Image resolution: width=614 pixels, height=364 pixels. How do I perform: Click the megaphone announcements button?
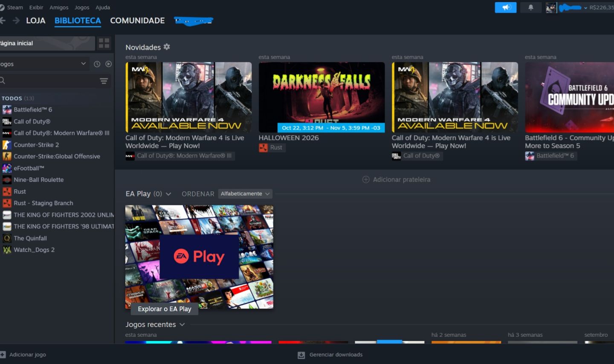(505, 7)
